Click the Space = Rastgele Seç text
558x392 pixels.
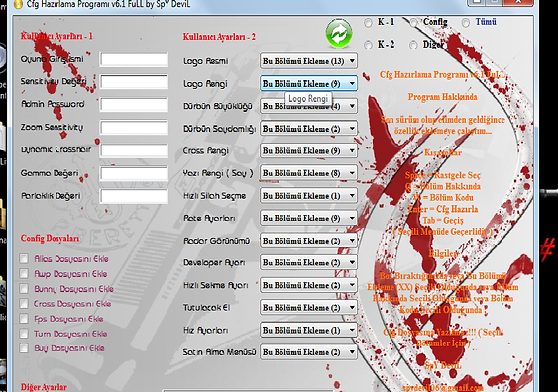point(443,175)
